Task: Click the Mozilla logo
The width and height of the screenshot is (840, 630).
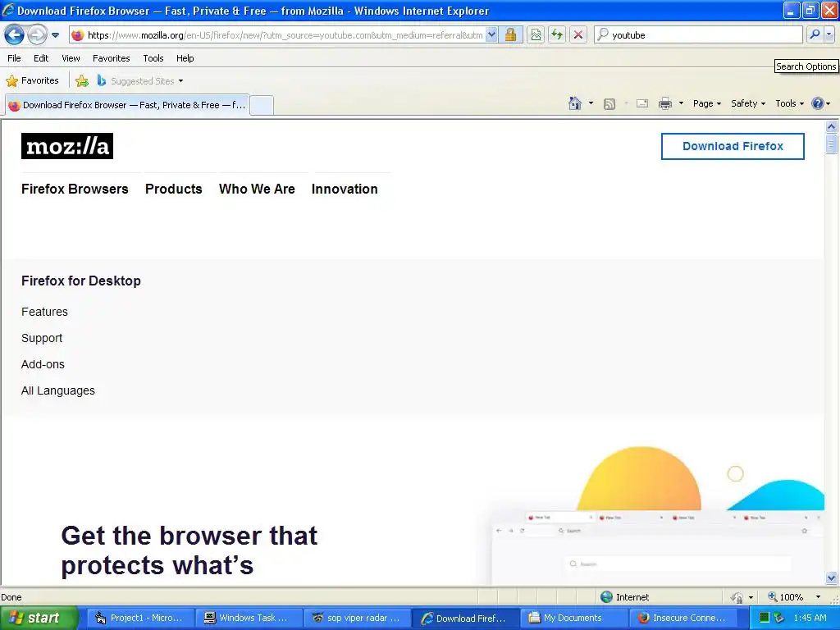Action: [67, 146]
